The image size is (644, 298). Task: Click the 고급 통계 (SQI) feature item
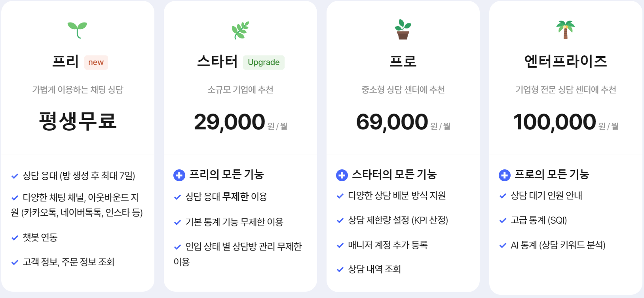pos(539,220)
